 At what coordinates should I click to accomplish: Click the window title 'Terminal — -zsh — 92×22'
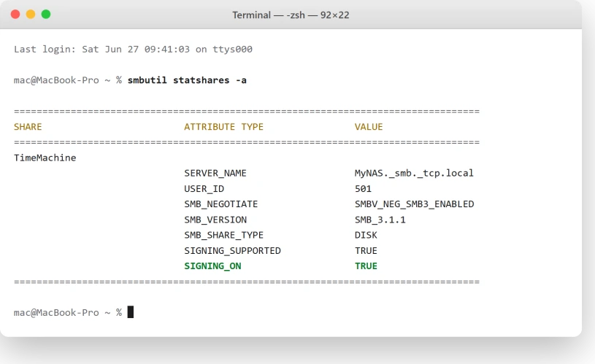291,15
